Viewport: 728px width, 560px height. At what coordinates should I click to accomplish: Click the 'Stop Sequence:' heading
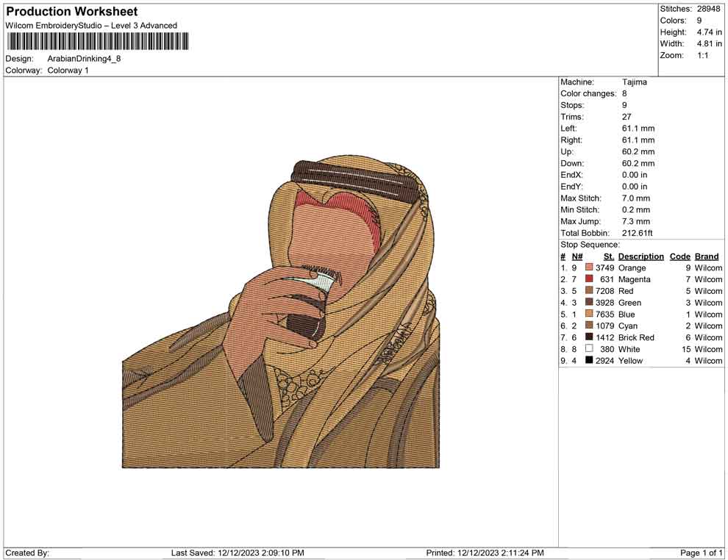pyautogui.click(x=590, y=245)
